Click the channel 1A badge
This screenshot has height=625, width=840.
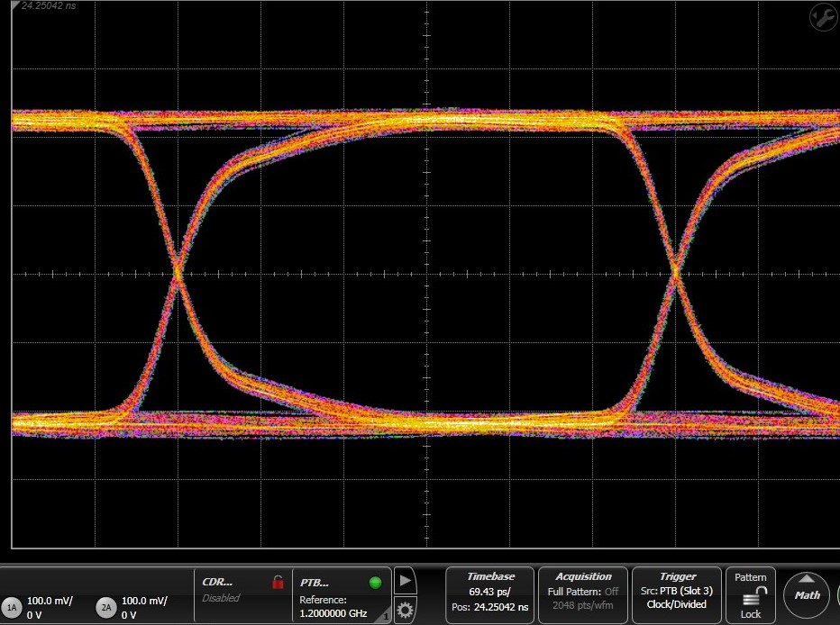click(13, 608)
